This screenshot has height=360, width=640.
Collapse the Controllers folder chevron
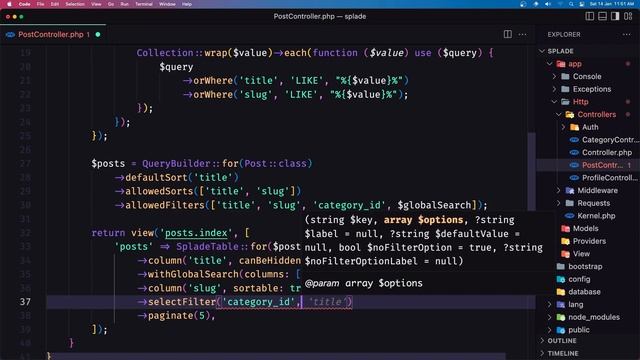point(559,114)
